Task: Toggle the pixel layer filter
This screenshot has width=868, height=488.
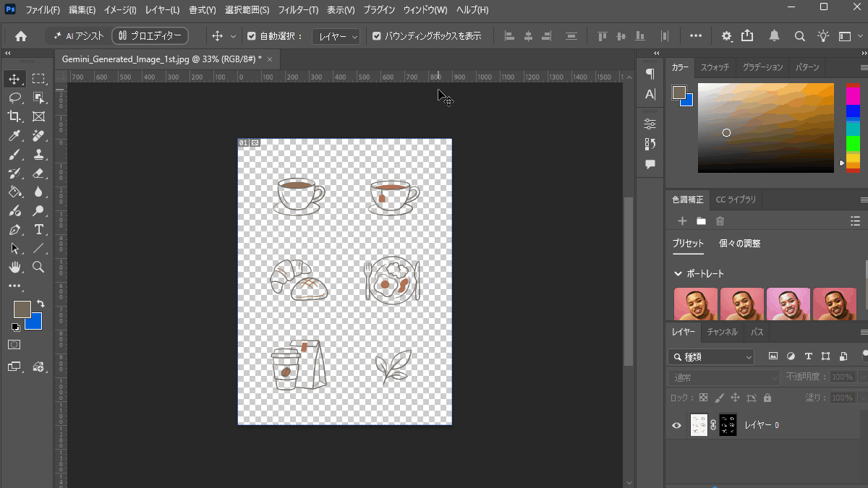Action: pyautogui.click(x=773, y=356)
